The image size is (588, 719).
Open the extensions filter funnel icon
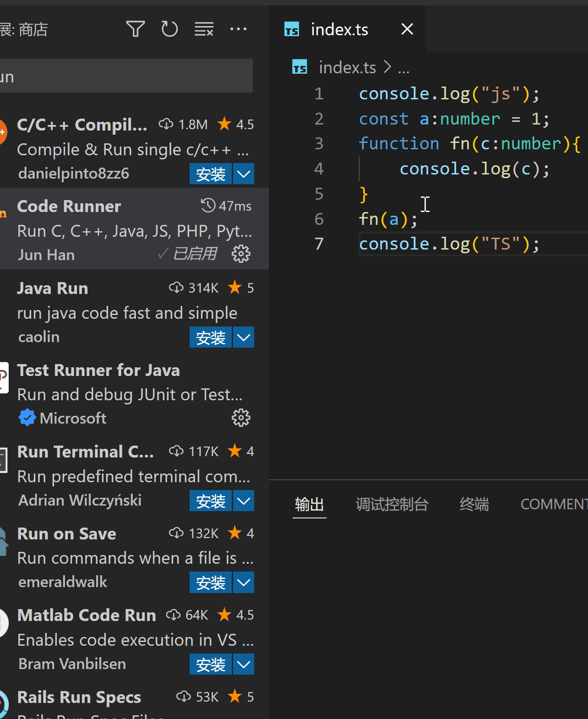(x=136, y=29)
